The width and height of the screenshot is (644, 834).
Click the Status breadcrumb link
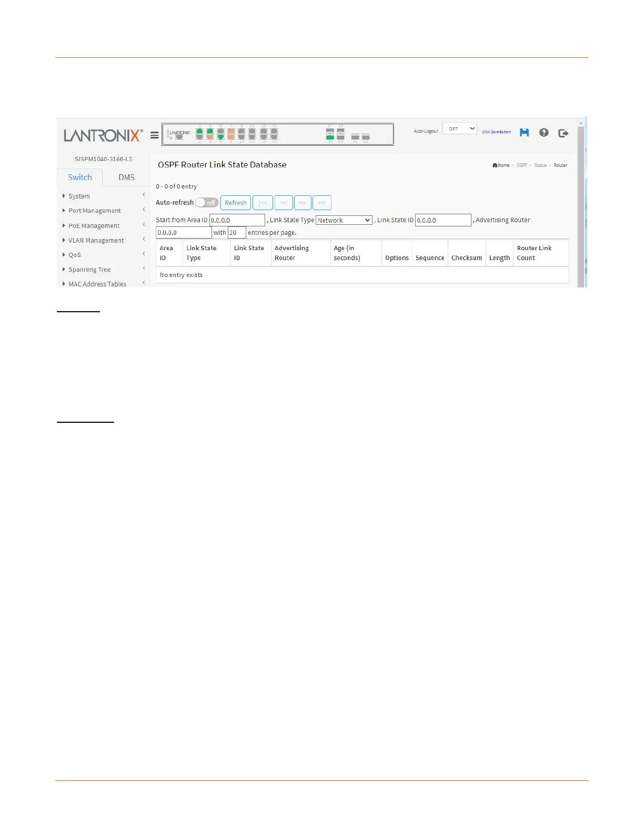pyautogui.click(x=540, y=165)
